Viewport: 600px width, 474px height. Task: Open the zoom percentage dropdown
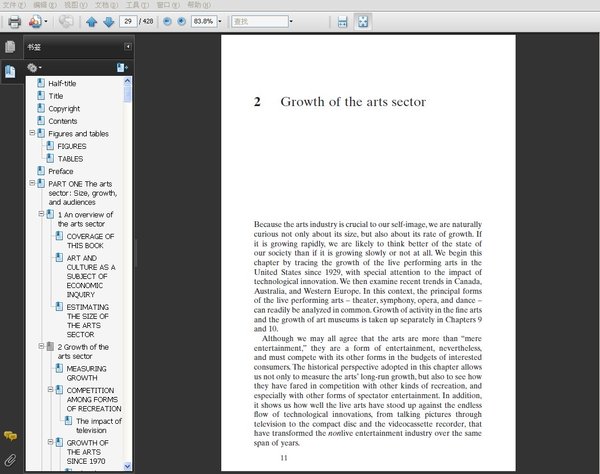click(x=222, y=21)
